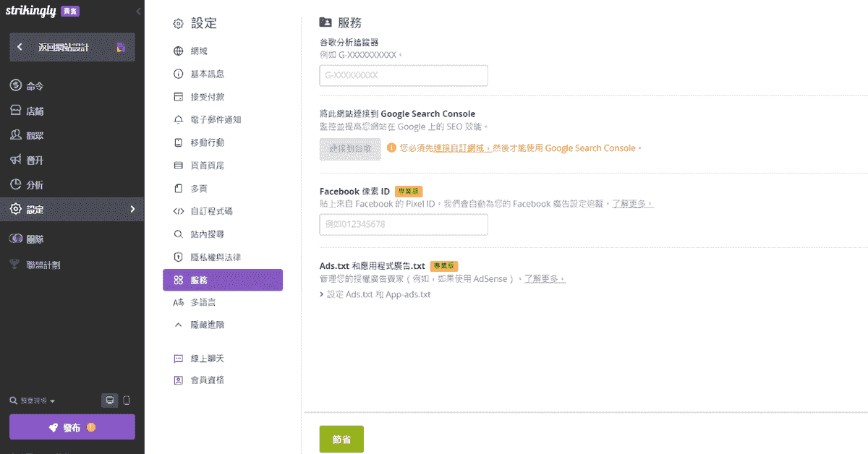Image resolution: width=868 pixels, height=454 pixels.
Task: Focus the G-XXXXXXXXXX analytics tracker field
Action: 404,75
